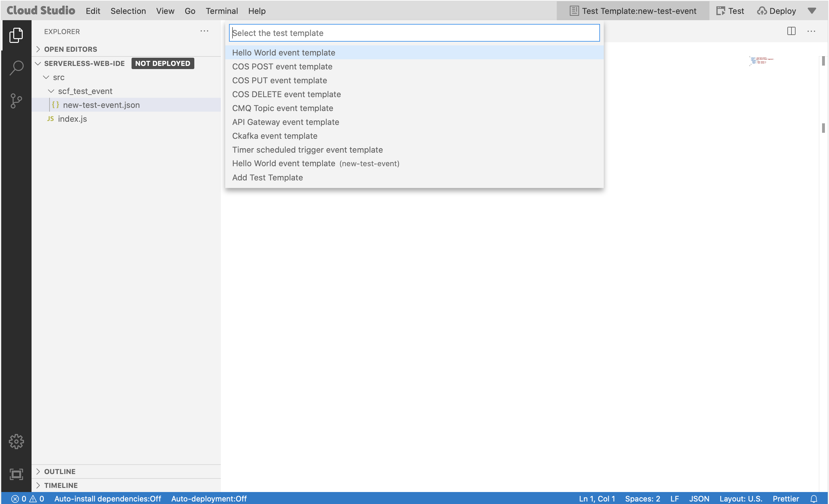The width and height of the screenshot is (829, 504).
Task: Open dropdown arrow next to Deploy
Action: (812, 11)
